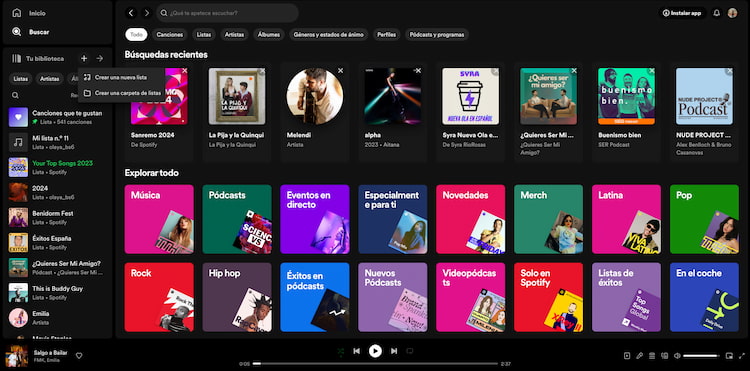Select Crear una carpeta de listas
The height and width of the screenshot is (371, 750).
[122, 93]
